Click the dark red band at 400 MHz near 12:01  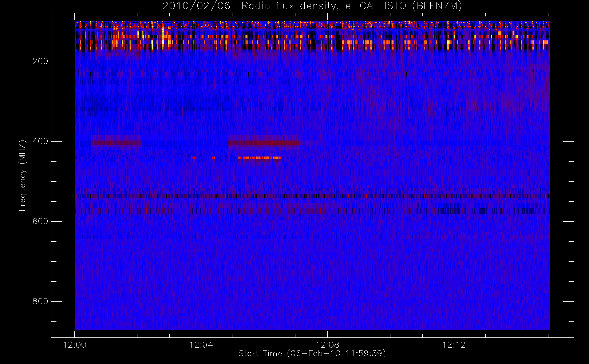pos(116,143)
